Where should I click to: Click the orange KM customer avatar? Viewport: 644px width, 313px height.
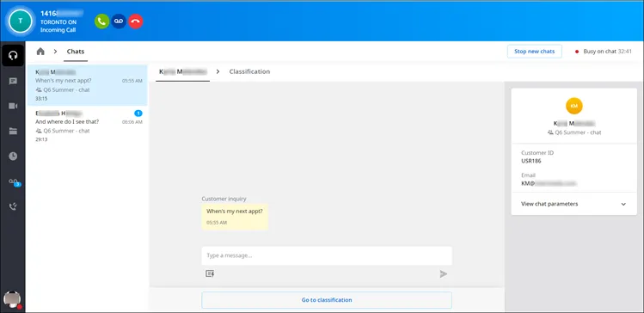[574, 106]
